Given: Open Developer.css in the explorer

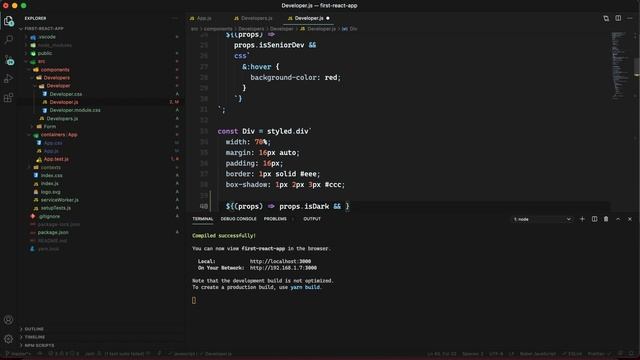Looking at the screenshot, I should (x=66, y=94).
